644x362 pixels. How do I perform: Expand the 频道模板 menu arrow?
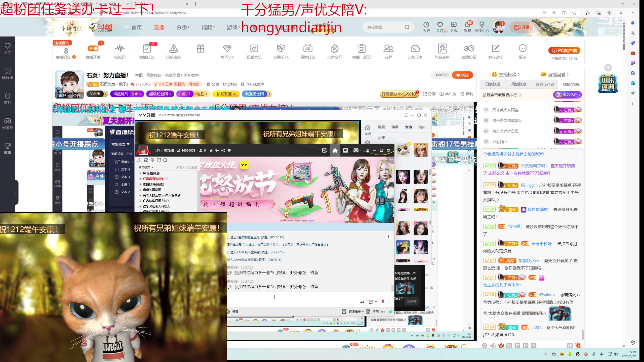(x=363, y=311)
